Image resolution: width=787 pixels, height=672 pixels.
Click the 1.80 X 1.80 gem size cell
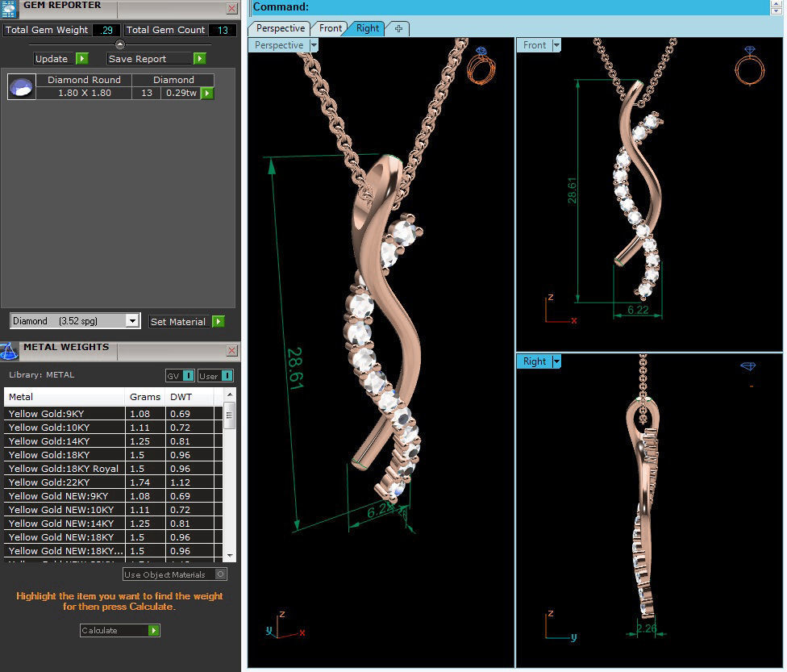[x=85, y=93]
